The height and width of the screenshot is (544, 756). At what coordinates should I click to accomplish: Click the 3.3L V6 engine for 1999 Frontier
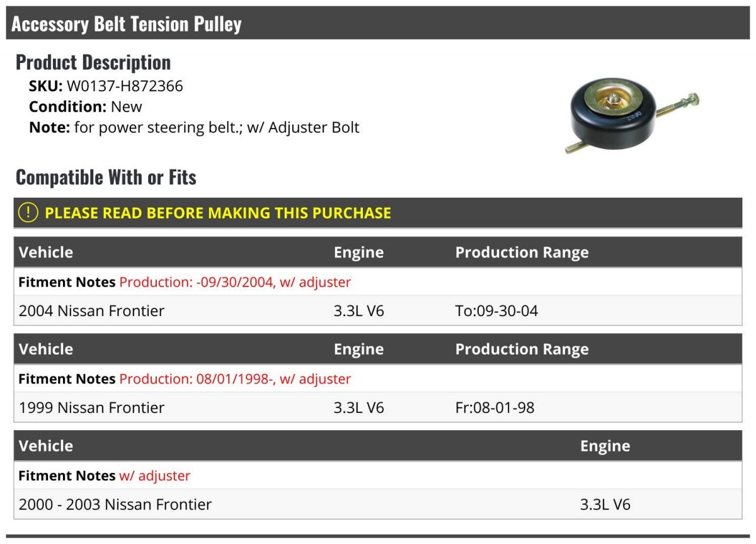tap(358, 408)
